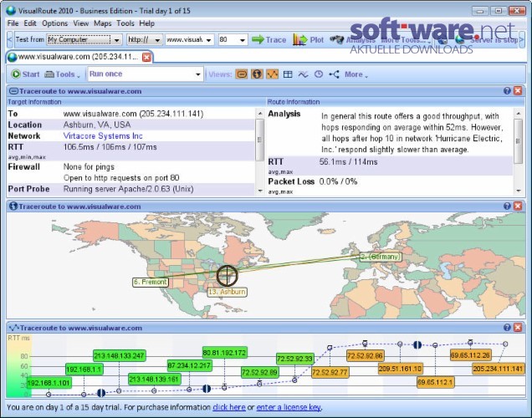532x418 pixels.
Task: Click hop label 209.51.161.10
Action: coord(400,369)
